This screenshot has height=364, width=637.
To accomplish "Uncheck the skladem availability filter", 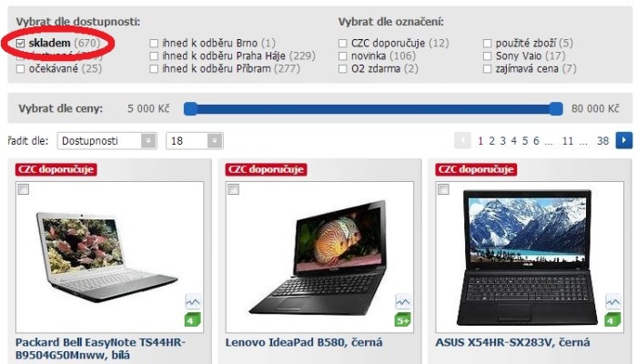I will [x=20, y=43].
